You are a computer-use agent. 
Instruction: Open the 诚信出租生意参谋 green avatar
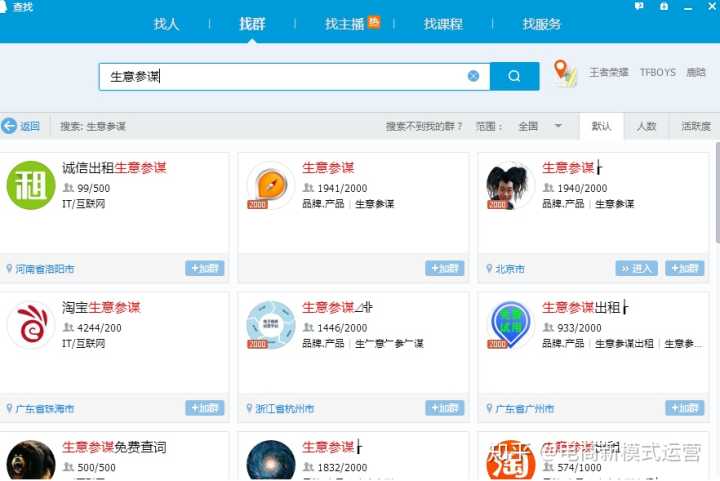point(31,185)
